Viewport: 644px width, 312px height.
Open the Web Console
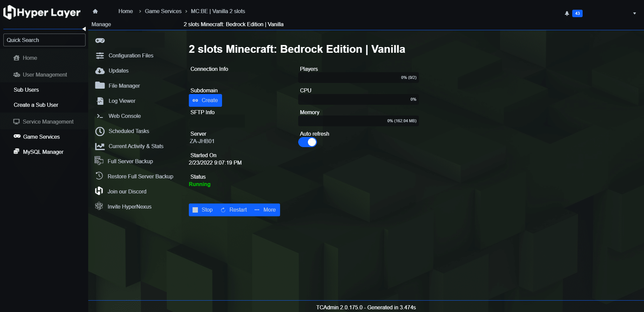point(124,116)
